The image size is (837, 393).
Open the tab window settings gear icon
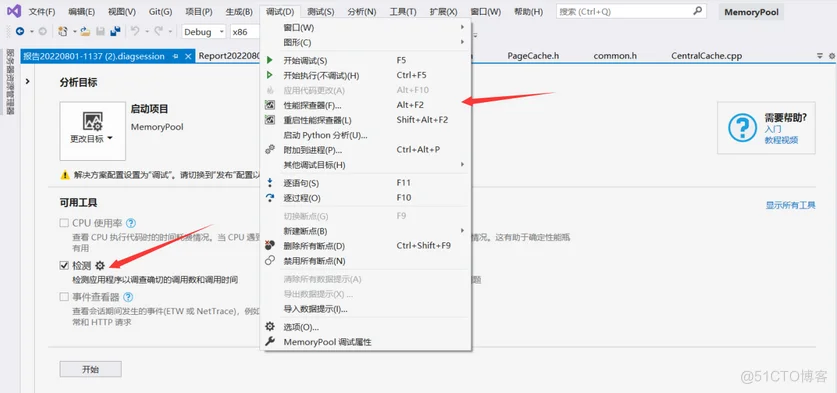pyautogui.click(x=831, y=56)
